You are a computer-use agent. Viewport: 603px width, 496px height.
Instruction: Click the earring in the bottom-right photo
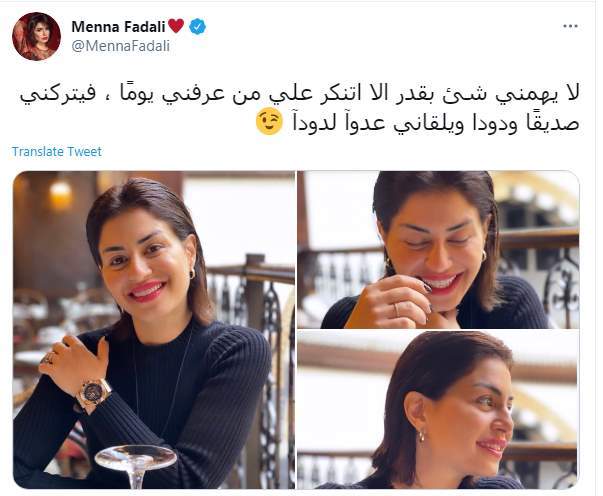(421, 436)
